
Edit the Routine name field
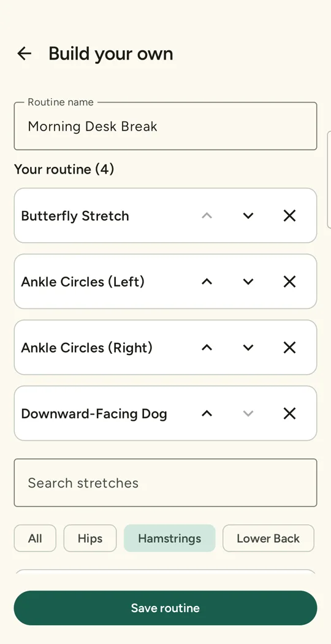pyautogui.click(x=165, y=126)
